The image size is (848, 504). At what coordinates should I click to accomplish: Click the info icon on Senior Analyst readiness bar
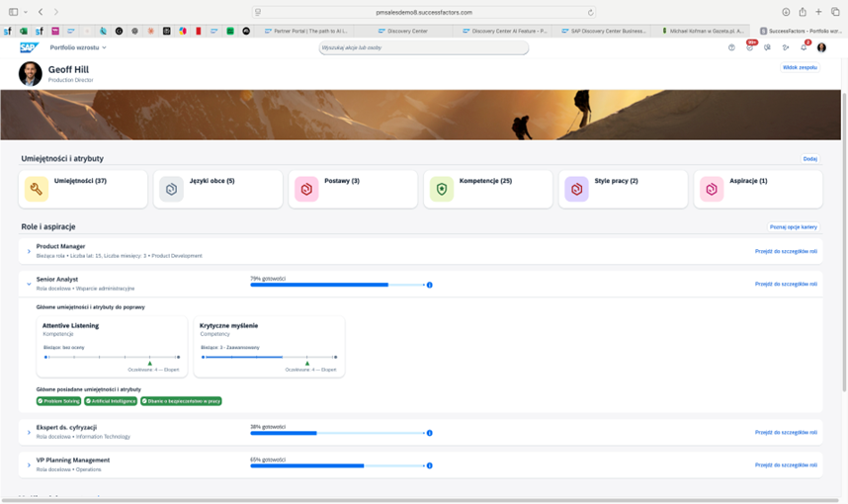coord(429,285)
